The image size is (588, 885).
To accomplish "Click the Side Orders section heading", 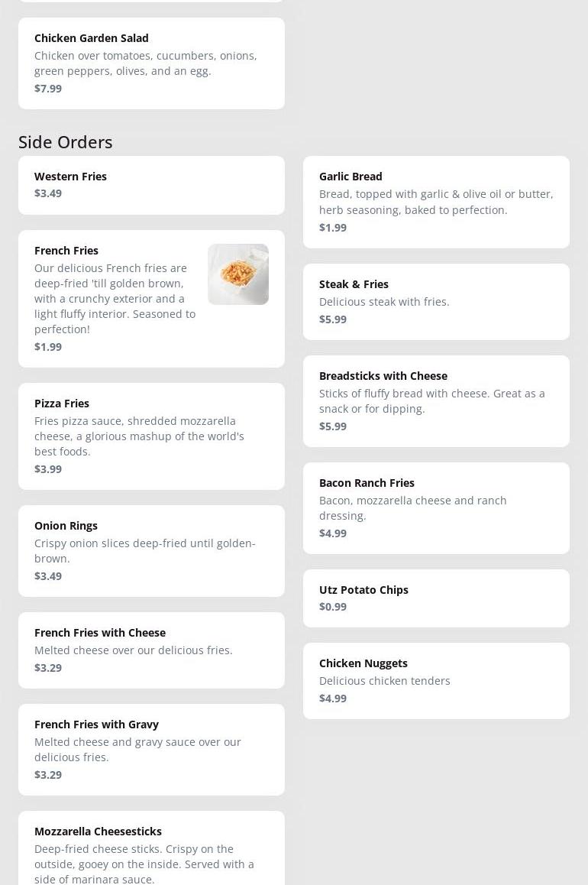I will click(x=66, y=142).
